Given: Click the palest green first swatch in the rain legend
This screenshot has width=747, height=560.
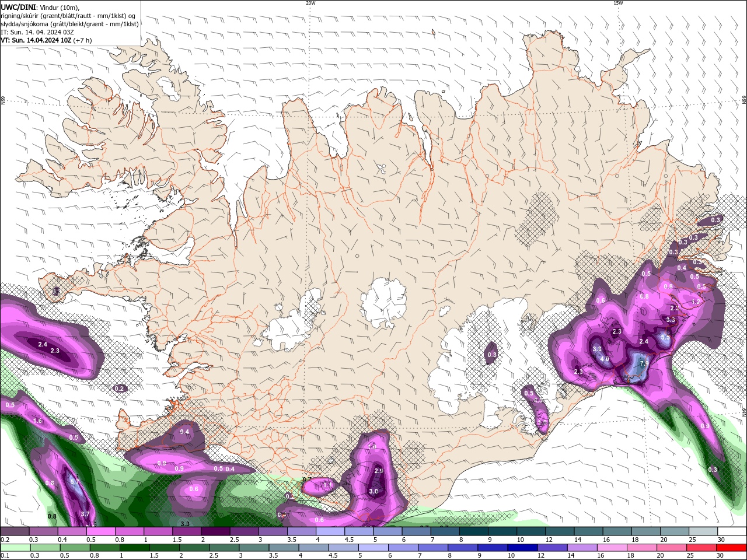Looking at the screenshot, I should [x=15, y=548].
